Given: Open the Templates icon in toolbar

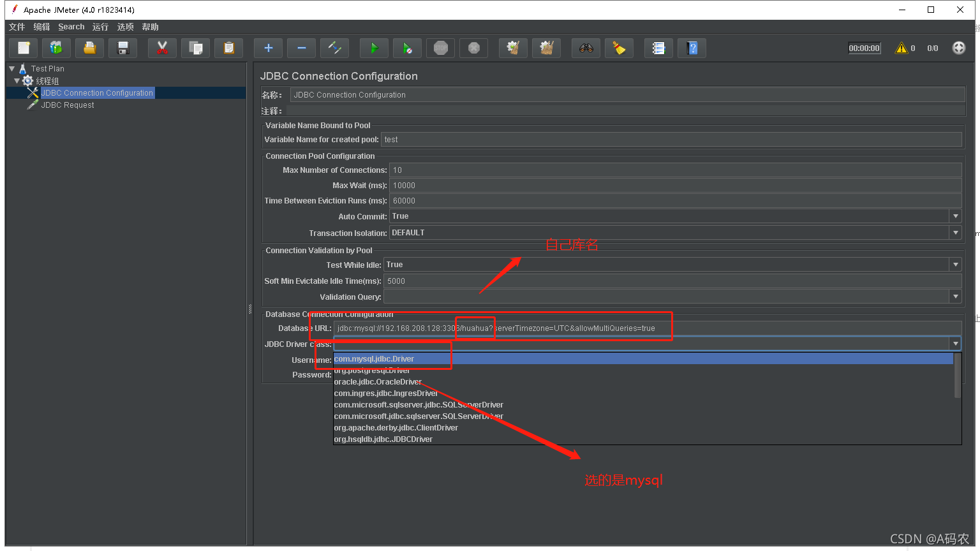Looking at the screenshot, I should tap(57, 48).
